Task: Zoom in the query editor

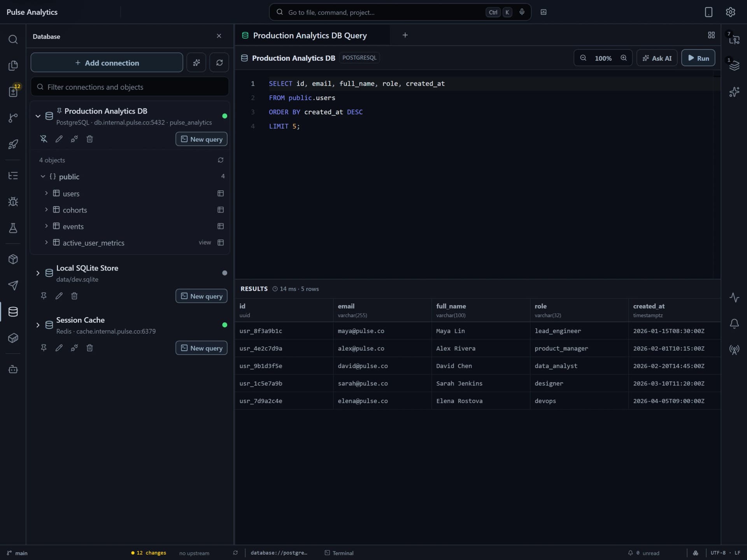Action: coord(624,58)
